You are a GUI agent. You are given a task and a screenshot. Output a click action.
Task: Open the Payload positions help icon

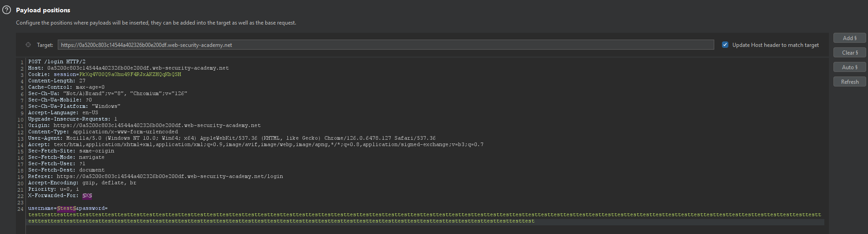(x=6, y=10)
